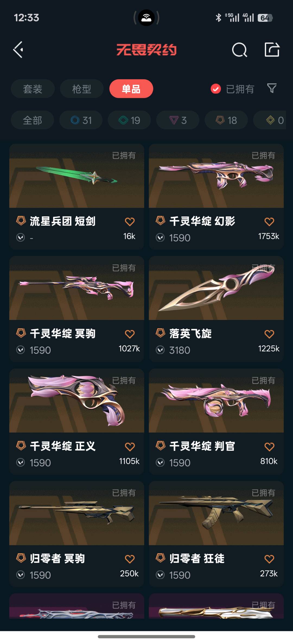Select the 全部 rarity filter
Image resolution: width=293 pixels, height=644 pixels.
click(32, 120)
